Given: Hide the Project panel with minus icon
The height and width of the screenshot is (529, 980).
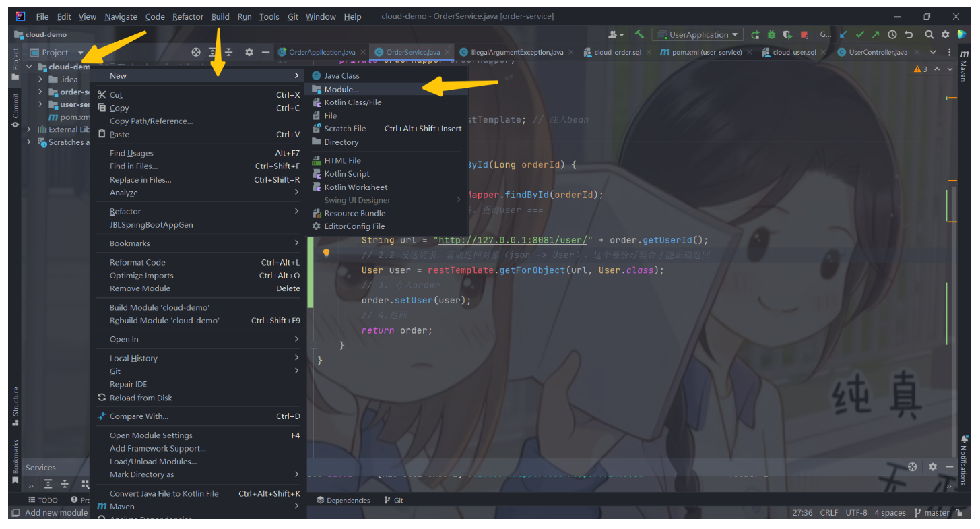Looking at the screenshot, I should click(265, 52).
